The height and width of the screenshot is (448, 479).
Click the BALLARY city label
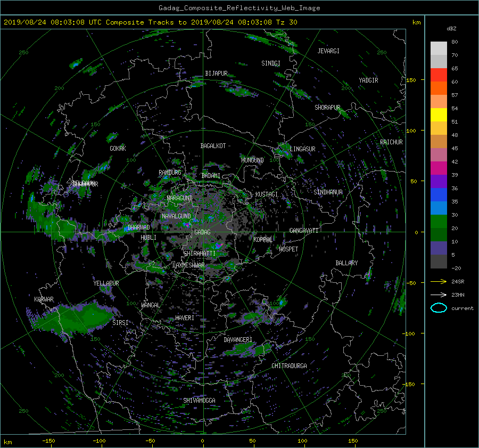[x=346, y=263]
